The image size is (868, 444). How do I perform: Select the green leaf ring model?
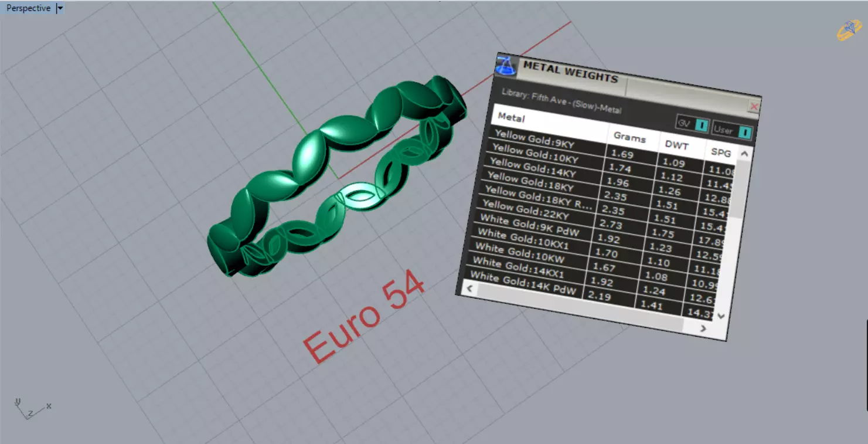(337, 176)
